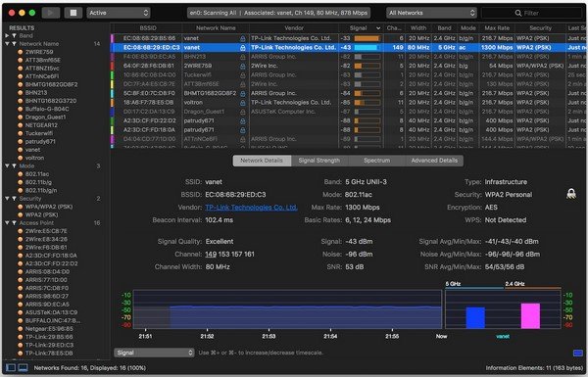Sort by the Security column header
This screenshot has width=588, height=377.
point(540,28)
